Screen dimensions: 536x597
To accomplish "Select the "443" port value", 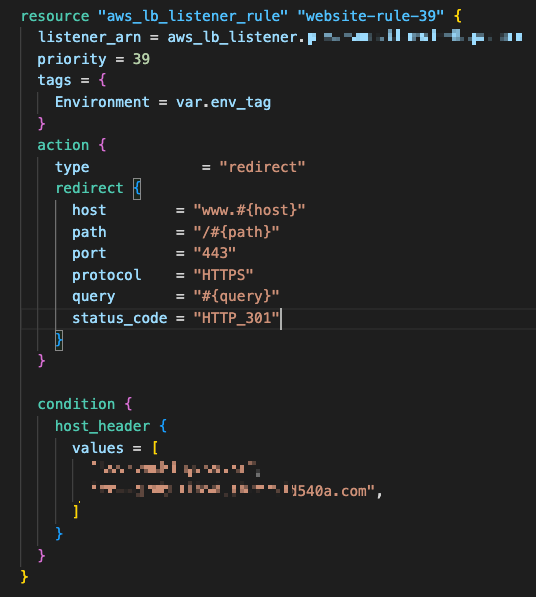I will point(215,253).
